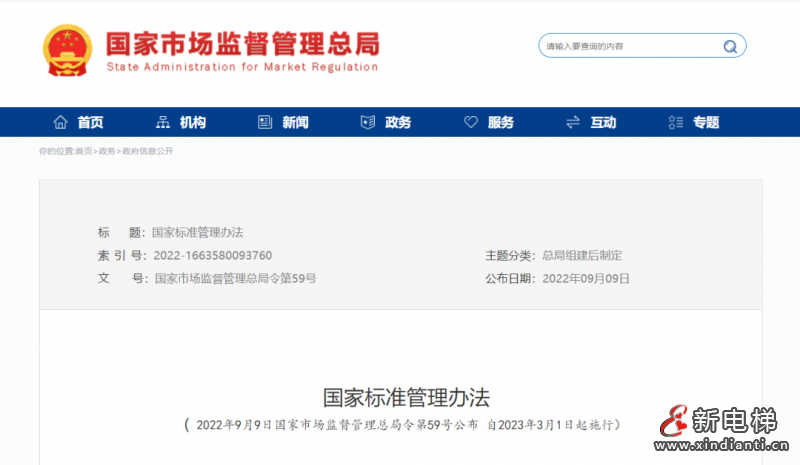Click the icon beside 政务 in navigation
This screenshot has height=465, width=800.
click(x=367, y=122)
